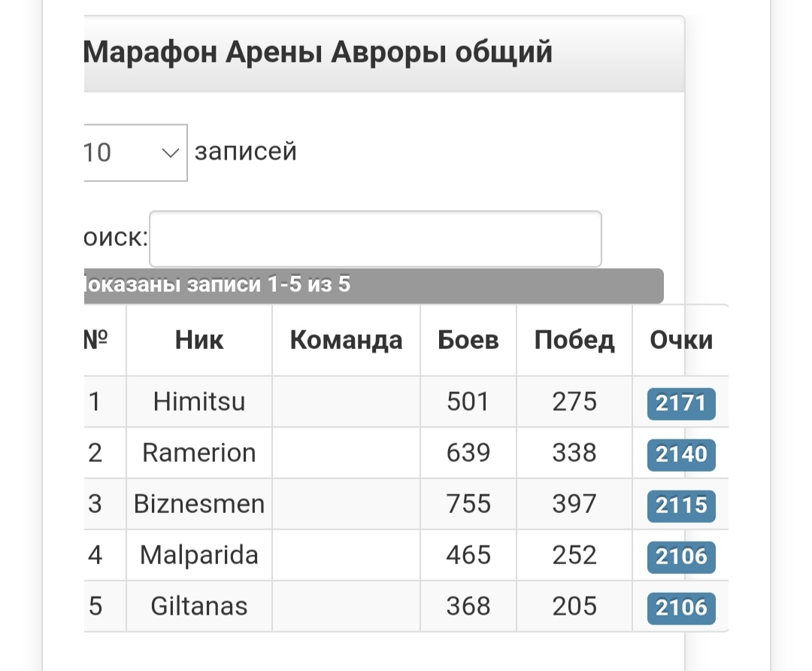Click the 2140 points badge
This screenshot has height=671, width=812.
click(x=681, y=455)
